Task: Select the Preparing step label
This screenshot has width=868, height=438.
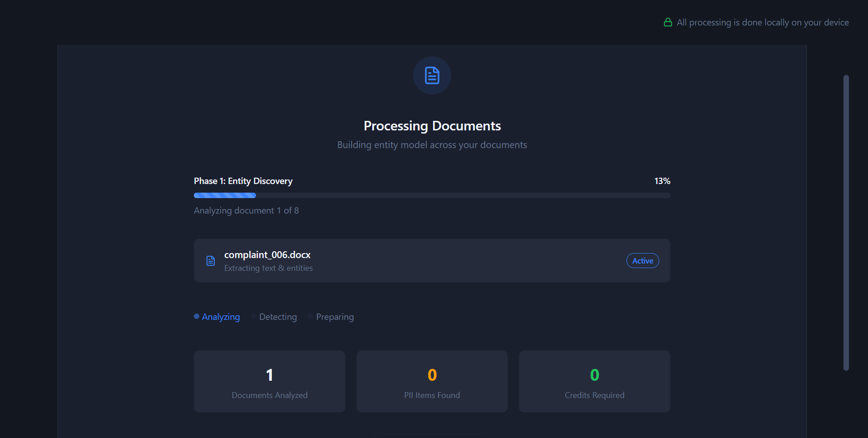Action: click(335, 317)
